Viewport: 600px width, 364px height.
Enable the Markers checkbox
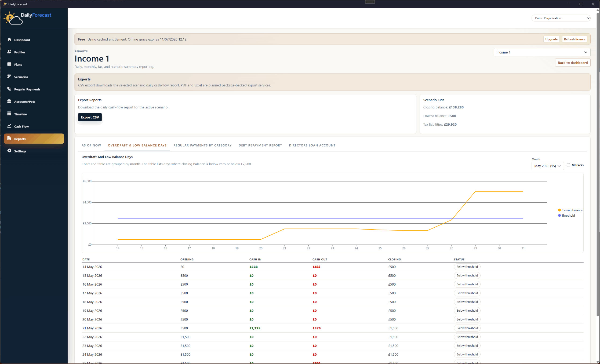(568, 165)
